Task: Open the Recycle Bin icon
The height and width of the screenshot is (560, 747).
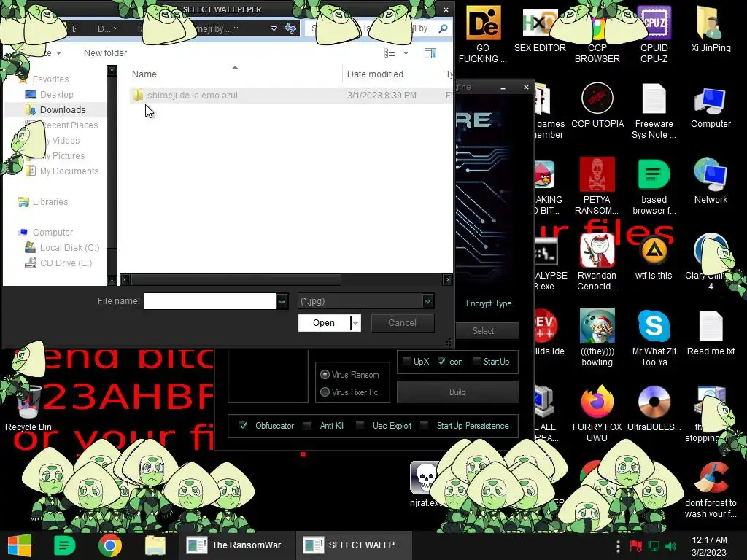Action: [28, 408]
